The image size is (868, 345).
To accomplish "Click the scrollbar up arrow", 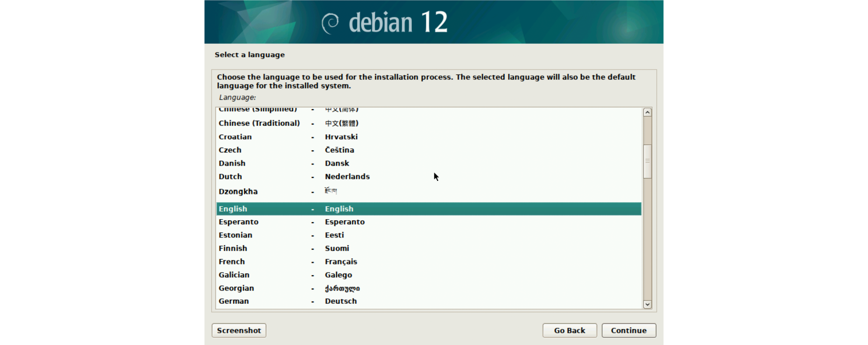I will [x=647, y=113].
